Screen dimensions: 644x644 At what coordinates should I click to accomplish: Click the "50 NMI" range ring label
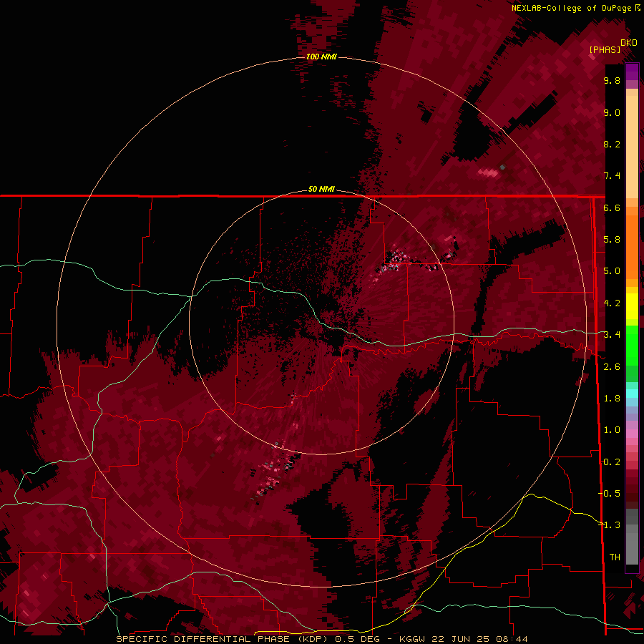click(x=321, y=189)
